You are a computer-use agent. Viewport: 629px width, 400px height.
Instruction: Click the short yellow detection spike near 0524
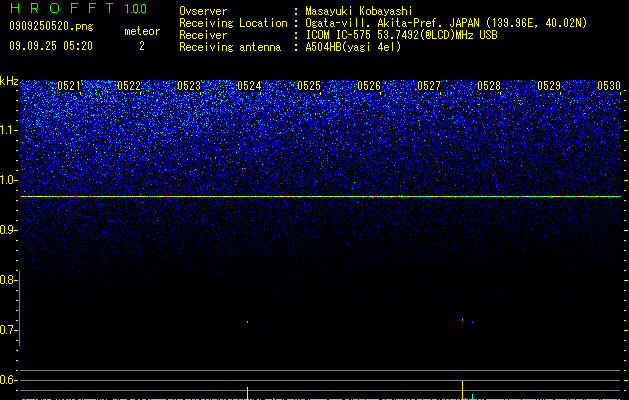pyautogui.click(x=248, y=393)
